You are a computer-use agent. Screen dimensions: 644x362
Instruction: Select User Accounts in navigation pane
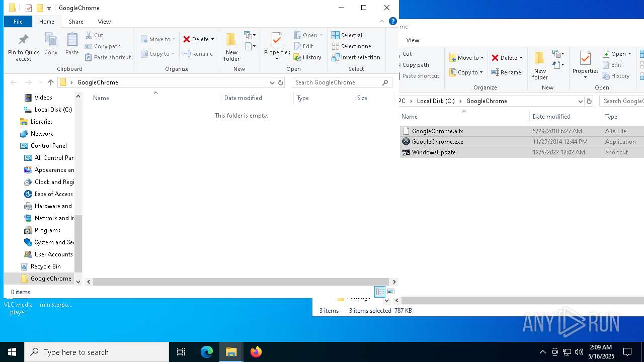pyautogui.click(x=53, y=254)
